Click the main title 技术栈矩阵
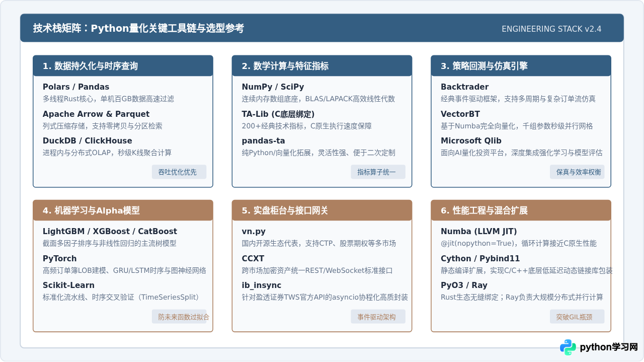This screenshot has height=362, width=644. click(138, 28)
